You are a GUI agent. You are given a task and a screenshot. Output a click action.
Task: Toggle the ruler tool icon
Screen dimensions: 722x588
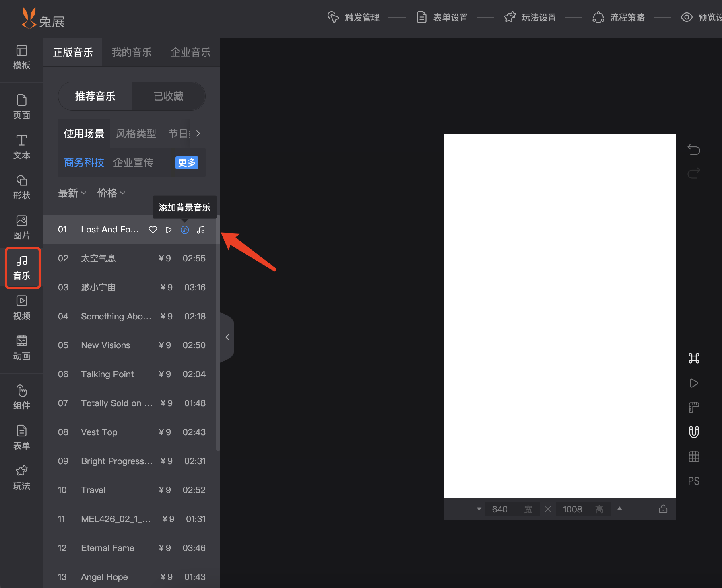coord(694,407)
